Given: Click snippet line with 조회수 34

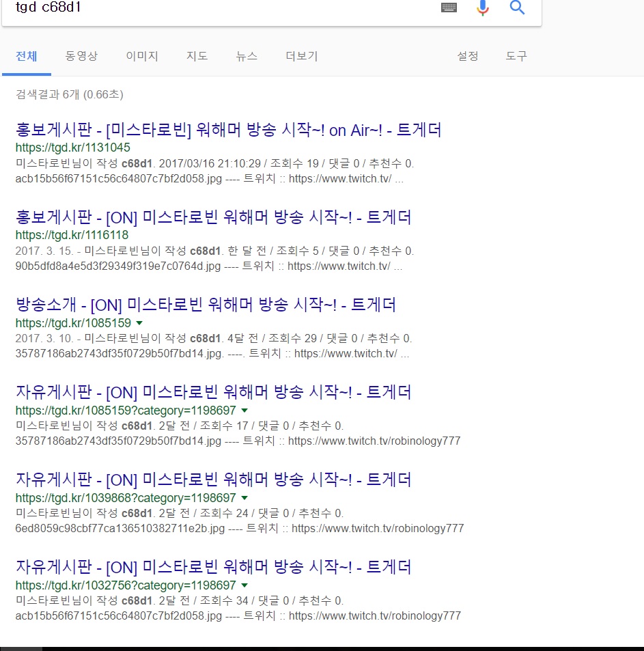Looking at the screenshot, I should 180,600.
